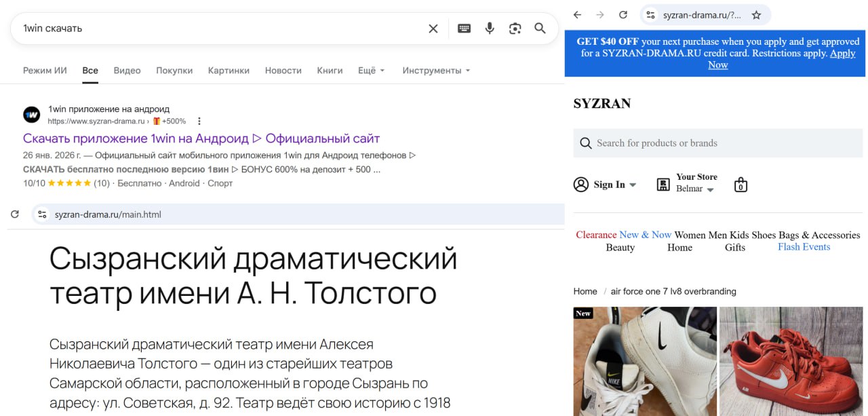The image size is (868, 416).
Task: Start voice search with microphone icon
Action: pos(490,29)
